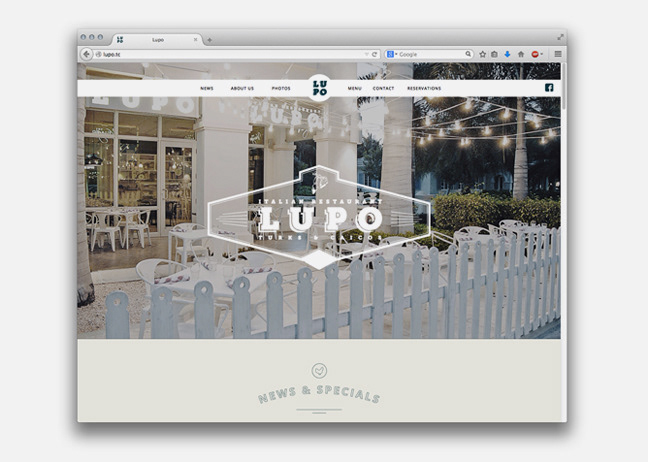The image size is (648, 462).
Task: Open the MENU navigation link
Action: point(355,88)
